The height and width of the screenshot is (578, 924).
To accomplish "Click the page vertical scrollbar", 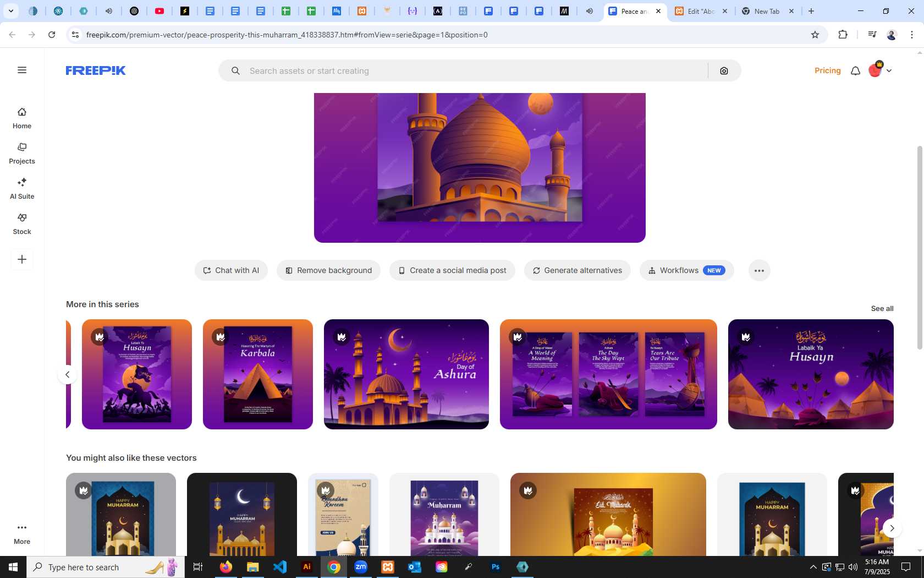I will point(920,248).
